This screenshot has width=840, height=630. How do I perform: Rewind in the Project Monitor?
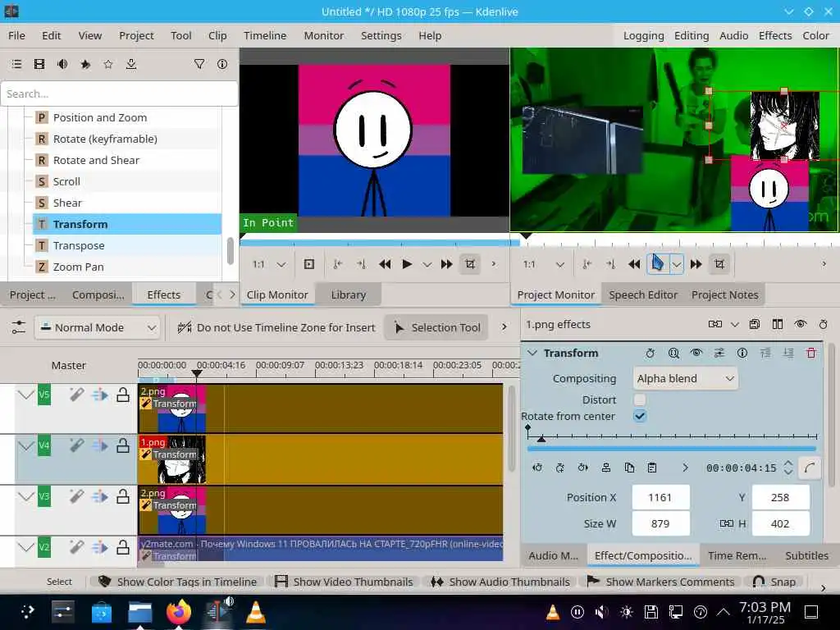tap(634, 264)
